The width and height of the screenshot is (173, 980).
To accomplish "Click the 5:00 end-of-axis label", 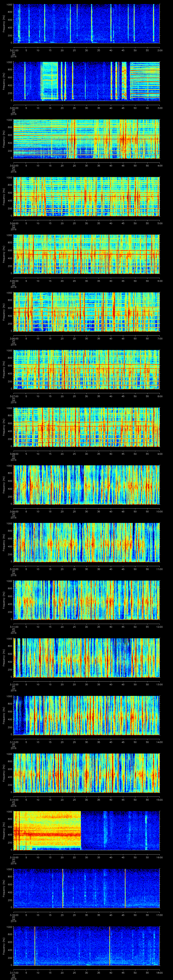I will pos(160,223).
